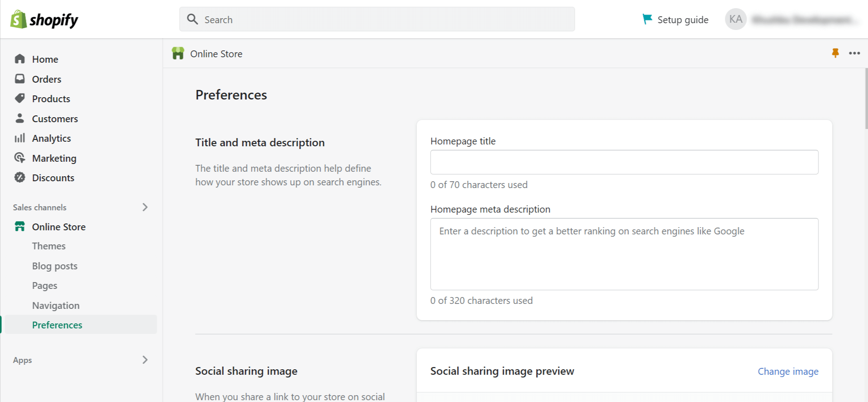Screen dimensions: 868x402
Task: Click the blurred store name text
Action: [804, 20]
